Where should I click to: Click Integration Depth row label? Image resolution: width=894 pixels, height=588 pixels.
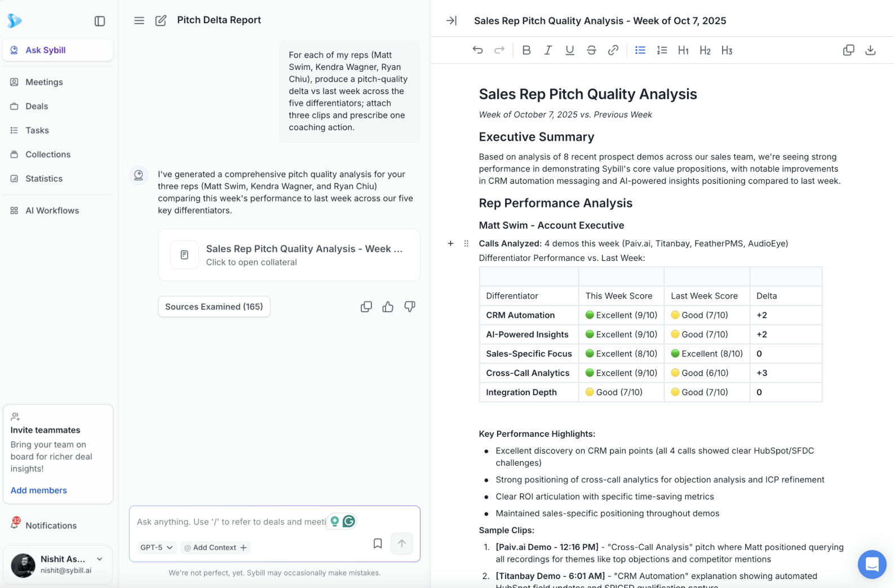(521, 392)
